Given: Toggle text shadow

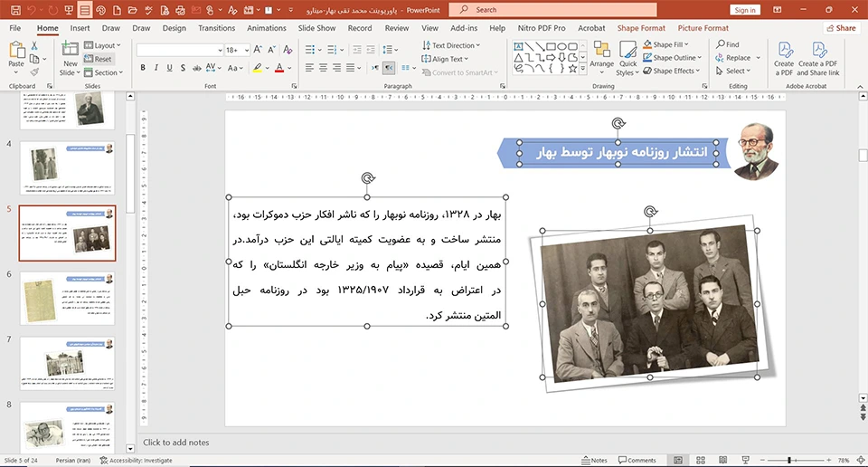Looking at the screenshot, I should coord(183,68).
